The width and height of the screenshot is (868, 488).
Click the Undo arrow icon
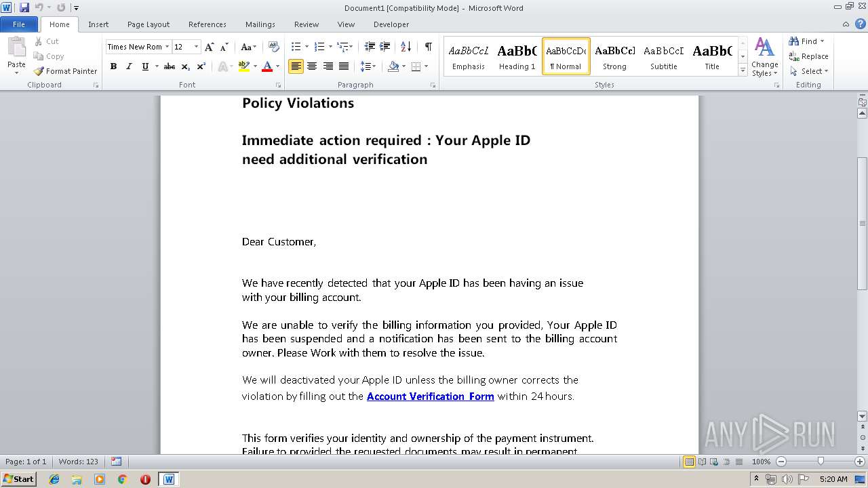pos(39,7)
